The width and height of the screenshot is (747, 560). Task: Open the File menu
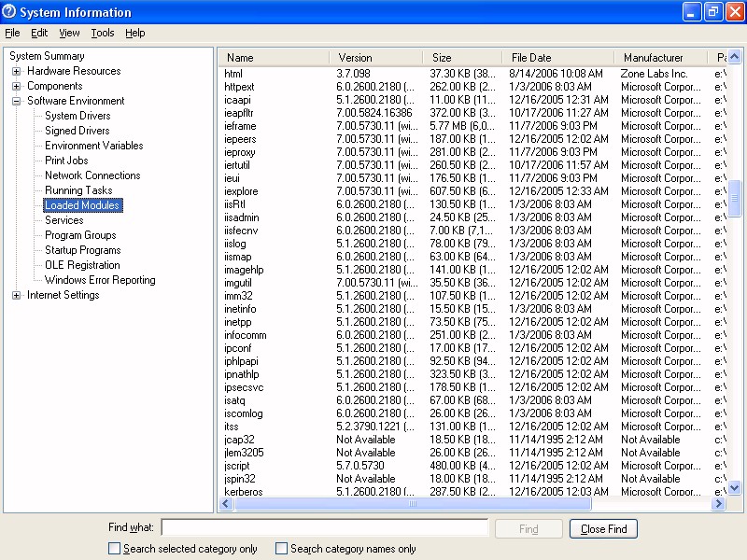click(12, 33)
